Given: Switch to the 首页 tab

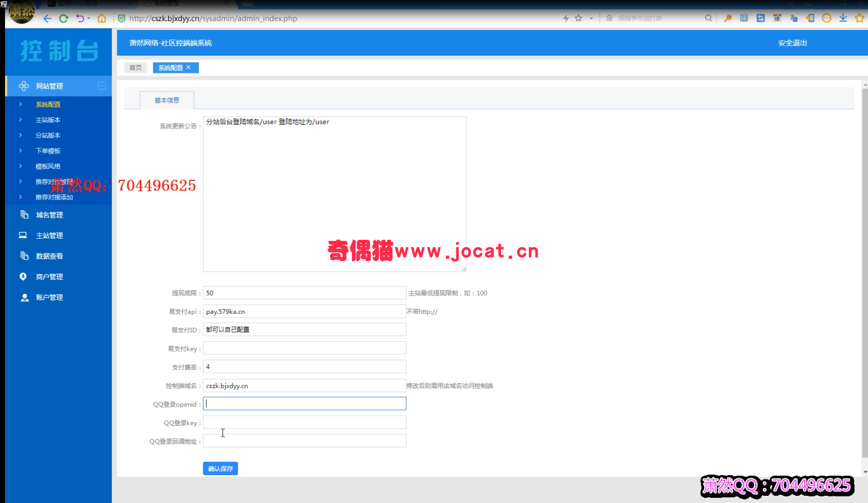Looking at the screenshot, I should tap(135, 68).
